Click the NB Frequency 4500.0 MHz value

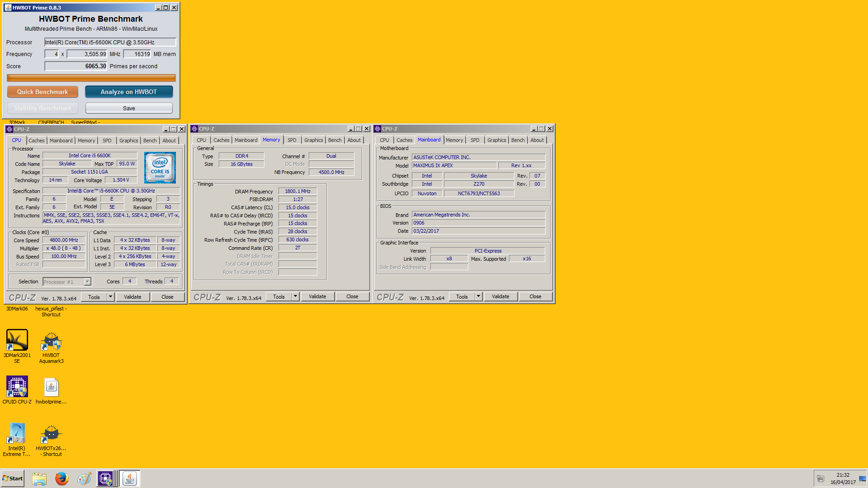[x=331, y=172]
